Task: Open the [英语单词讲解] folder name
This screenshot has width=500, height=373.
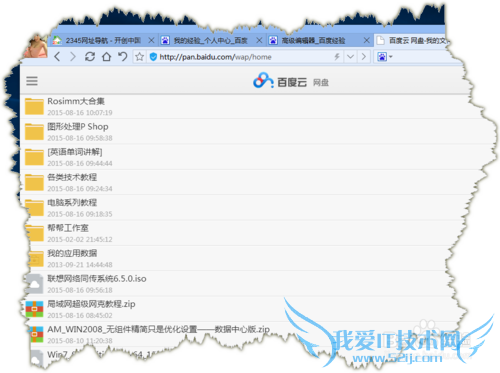Action: pyautogui.click(x=75, y=152)
